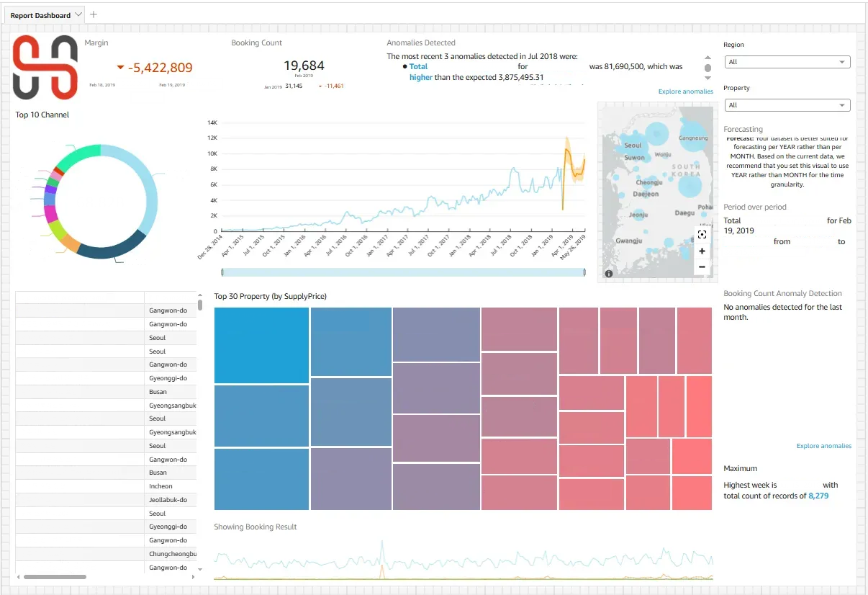
Task: Click Explore anomalies link below Anomalies Detected
Action: tap(685, 91)
